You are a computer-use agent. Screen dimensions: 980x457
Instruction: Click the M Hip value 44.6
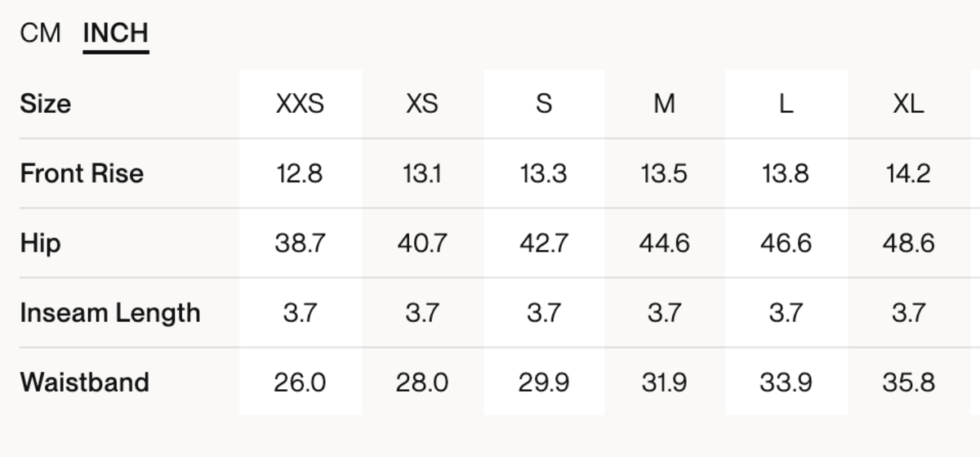(664, 244)
